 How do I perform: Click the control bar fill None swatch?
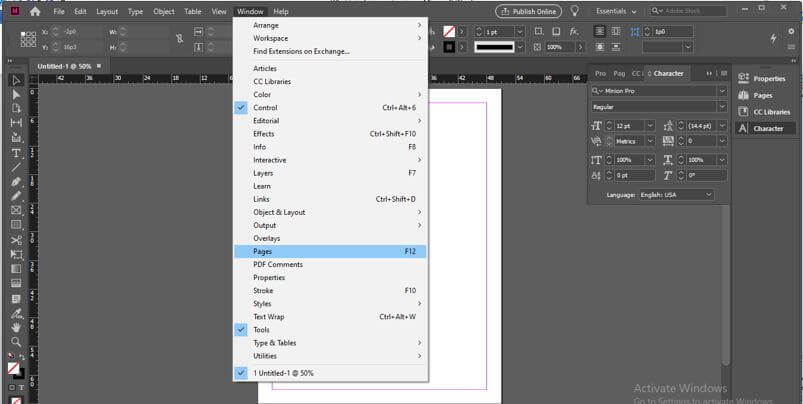click(x=449, y=32)
